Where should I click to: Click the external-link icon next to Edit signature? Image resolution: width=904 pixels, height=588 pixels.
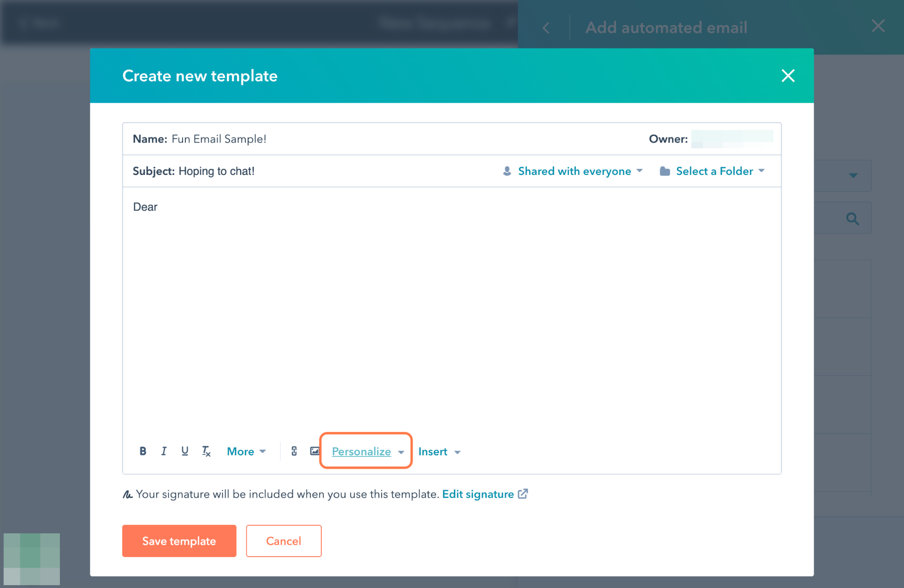(523, 494)
